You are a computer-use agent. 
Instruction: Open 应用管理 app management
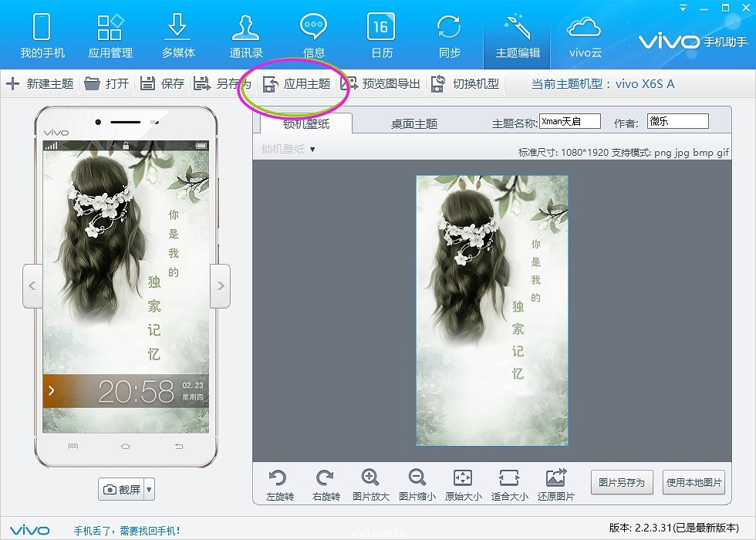click(x=110, y=36)
